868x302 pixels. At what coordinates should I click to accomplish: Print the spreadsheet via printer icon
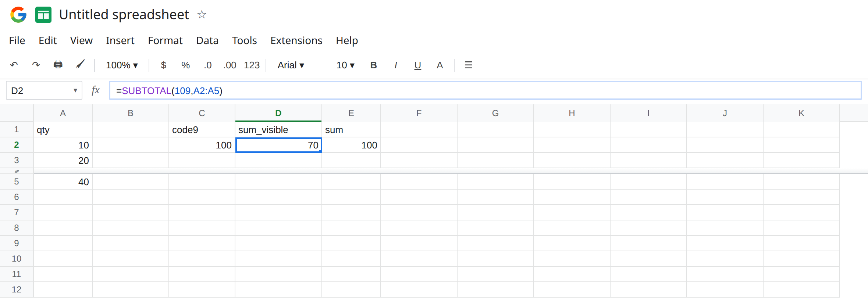58,65
